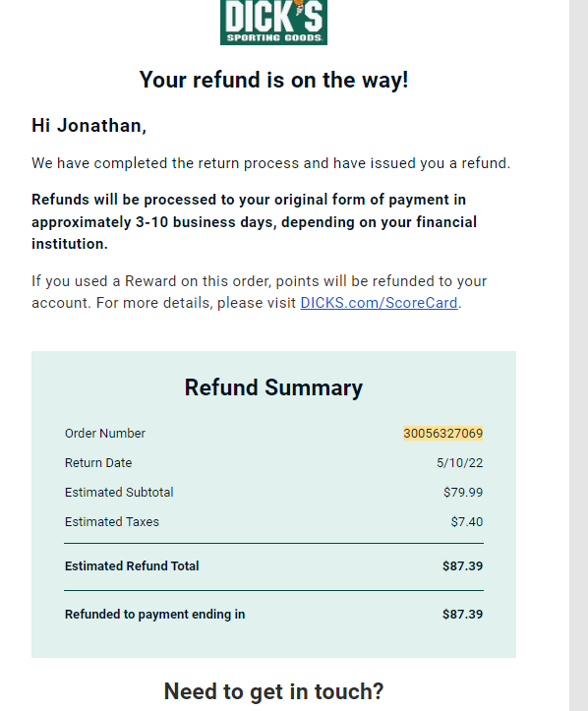Click the 'Your refund is on the way!' heading
588x711 pixels.
(x=273, y=80)
